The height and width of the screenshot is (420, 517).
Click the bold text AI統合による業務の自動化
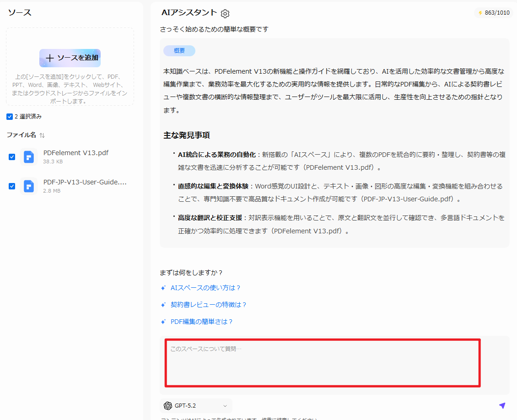(217, 155)
